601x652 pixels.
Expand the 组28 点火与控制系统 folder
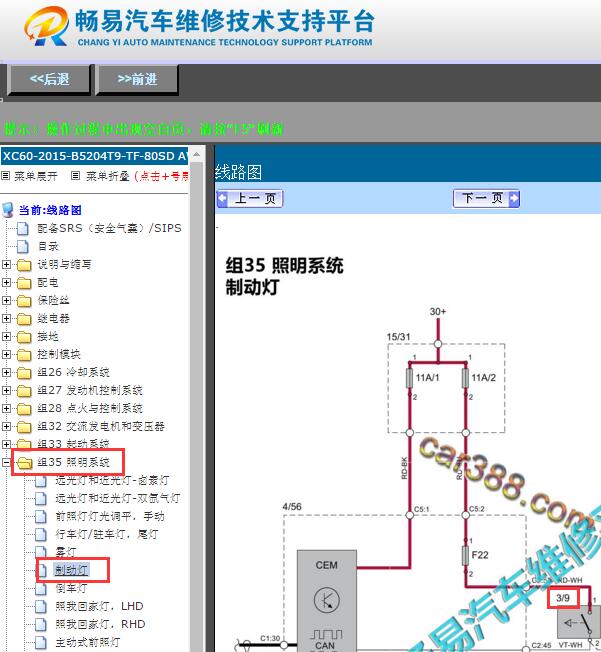[6, 408]
